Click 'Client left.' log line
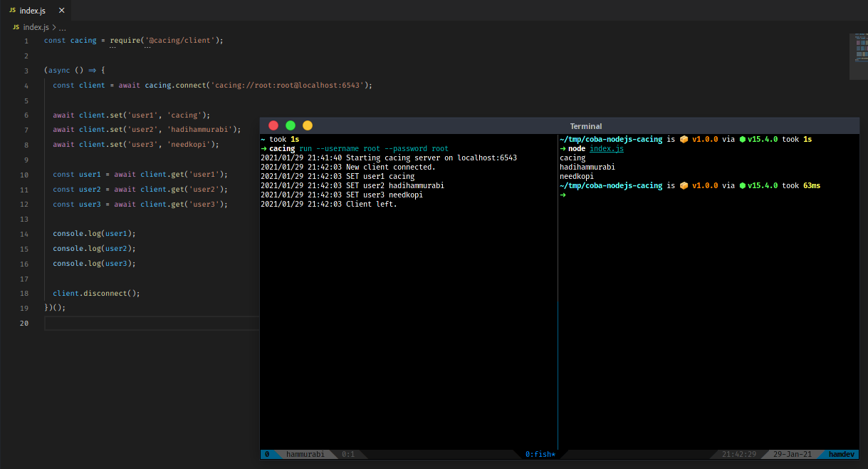The image size is (868, 469). point(329,204)
